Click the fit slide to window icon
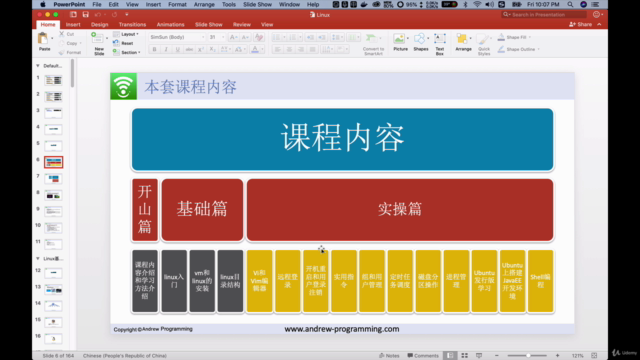The image size is (640, 360). pos(594,356)
